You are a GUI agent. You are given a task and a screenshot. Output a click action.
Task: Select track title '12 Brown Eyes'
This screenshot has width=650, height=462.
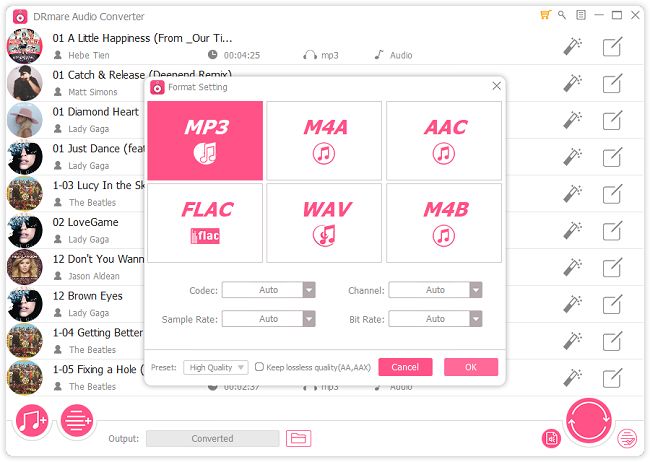[87, 296]
